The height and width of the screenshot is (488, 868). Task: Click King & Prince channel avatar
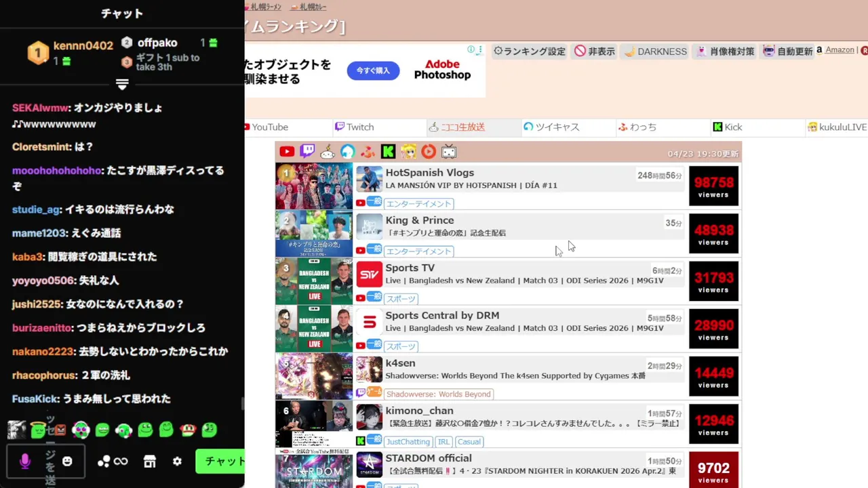(370, 226)
